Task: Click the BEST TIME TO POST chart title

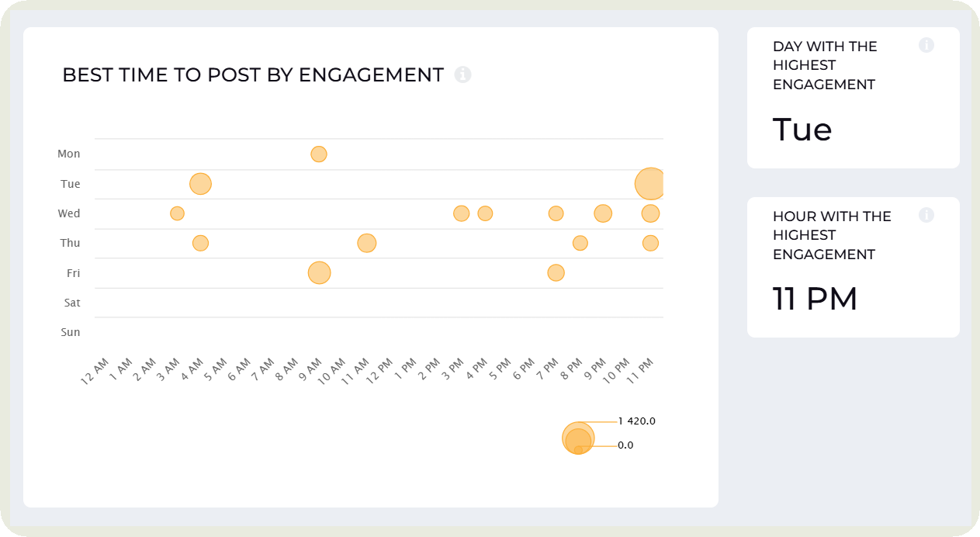Action: [x=252, y=74]
